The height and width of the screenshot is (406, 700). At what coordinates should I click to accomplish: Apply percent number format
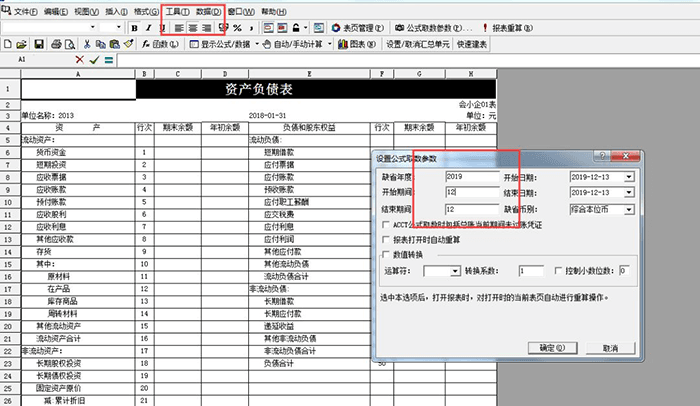click(238, 28)
